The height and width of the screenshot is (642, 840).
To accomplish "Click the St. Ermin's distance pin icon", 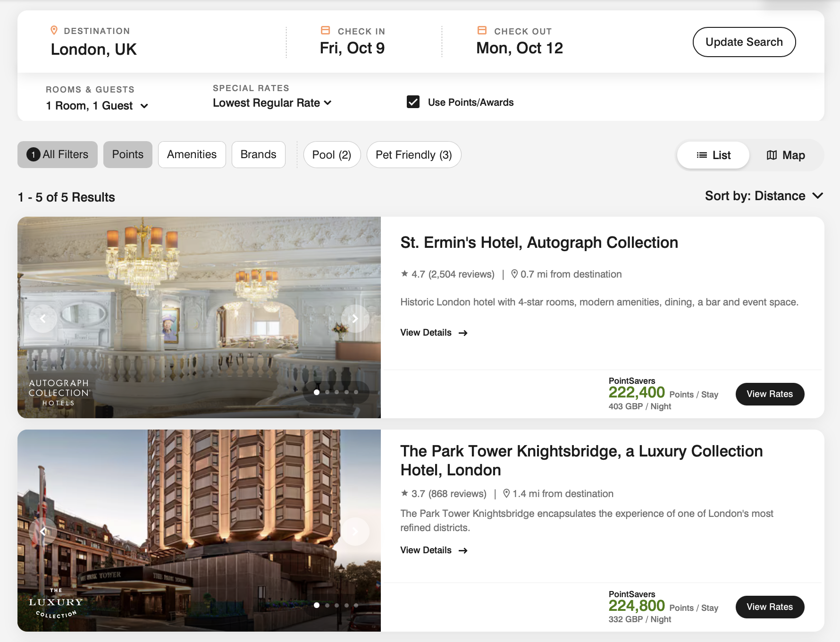I will tap(514, 274).
